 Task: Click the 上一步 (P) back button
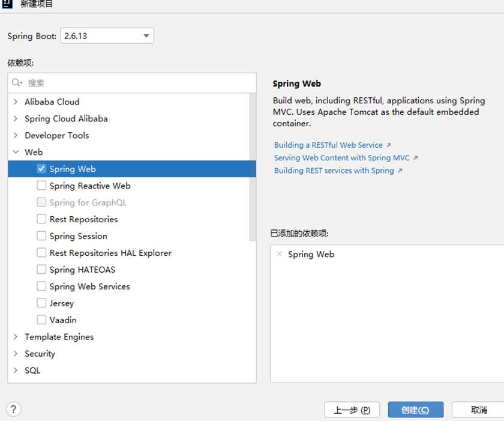[352, 410]
